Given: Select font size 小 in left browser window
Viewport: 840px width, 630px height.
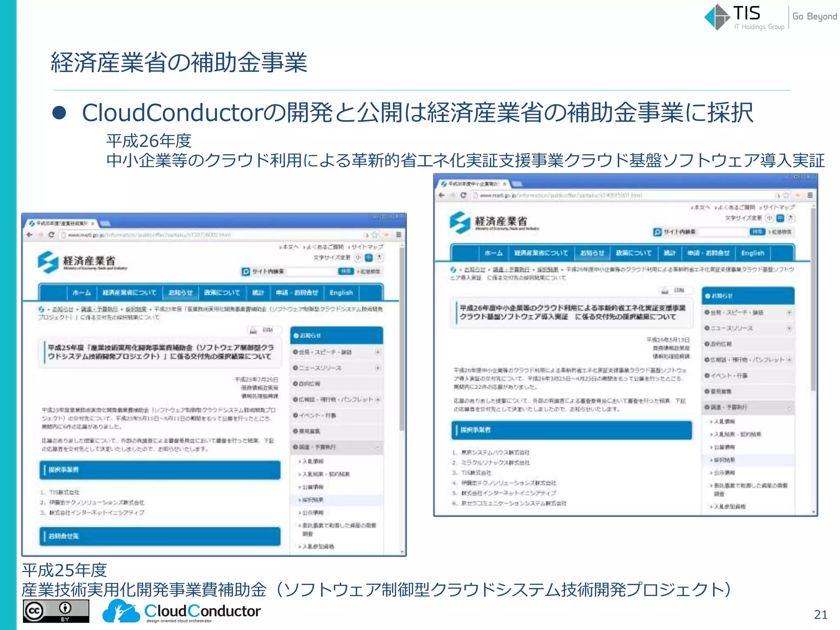Looking at the screenshot, I should [358, 258].
